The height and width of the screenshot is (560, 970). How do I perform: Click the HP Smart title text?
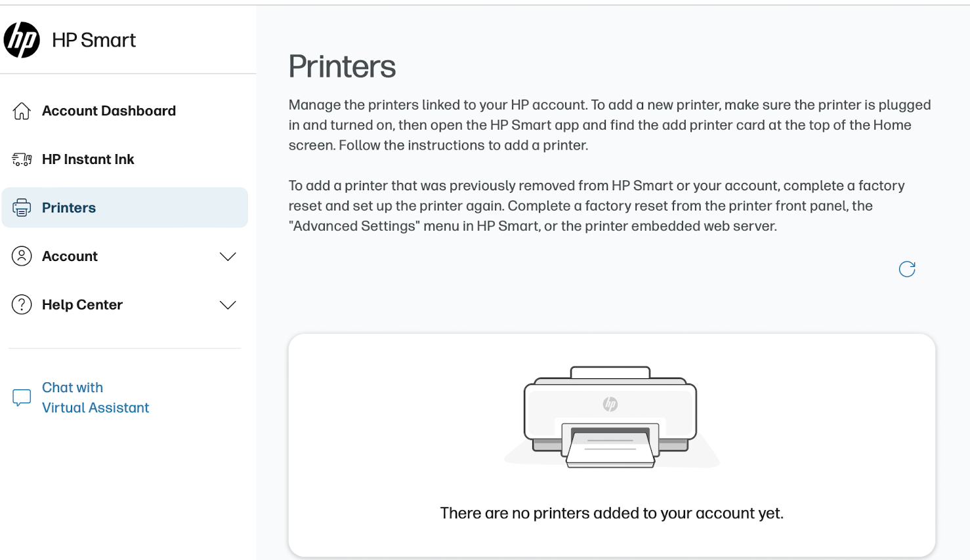[x=94, y=39]
